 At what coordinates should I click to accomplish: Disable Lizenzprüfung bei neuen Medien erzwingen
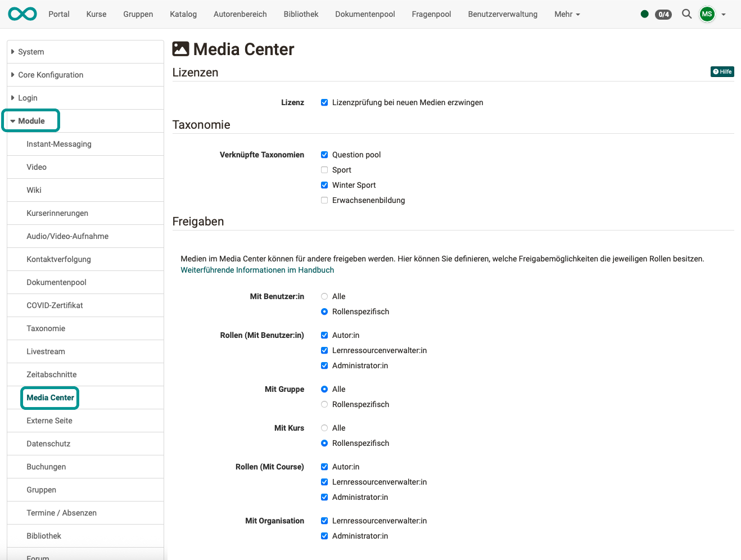[324, 102]
